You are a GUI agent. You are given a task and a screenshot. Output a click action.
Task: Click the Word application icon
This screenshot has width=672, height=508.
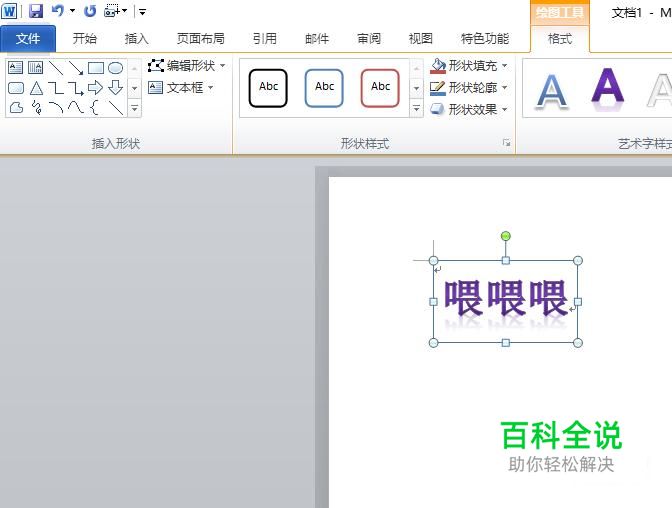(9, 12)
